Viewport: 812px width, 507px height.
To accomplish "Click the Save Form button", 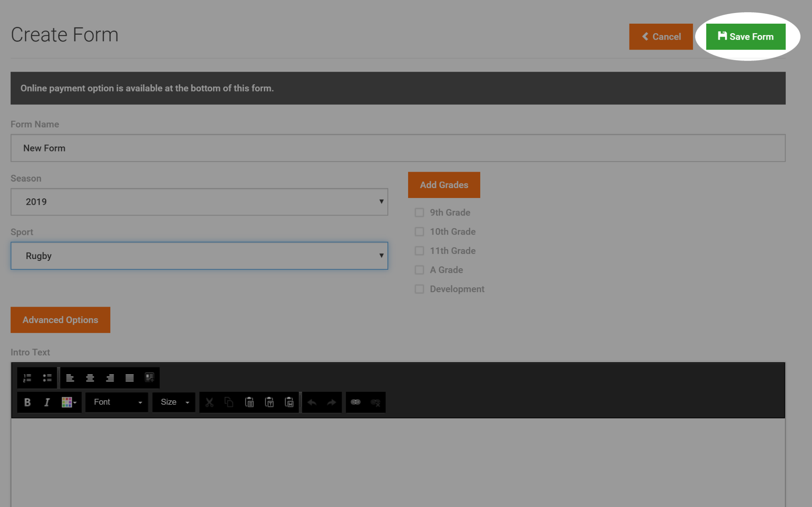I will 746,37.
